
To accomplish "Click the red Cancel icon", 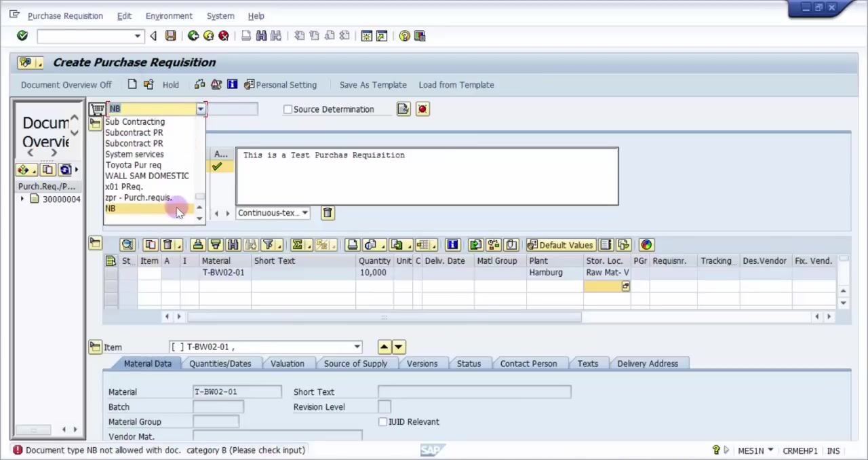I will tap(223, 36).
